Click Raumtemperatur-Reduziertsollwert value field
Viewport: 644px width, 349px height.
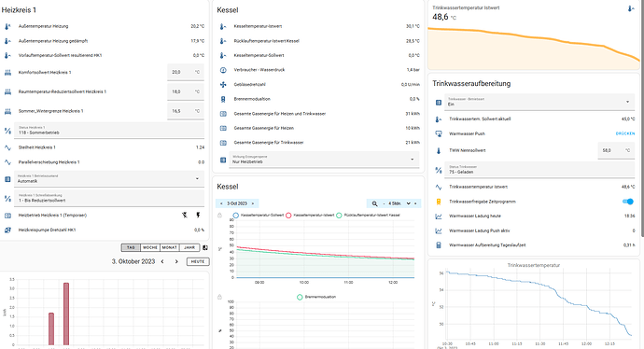point(186,91)
